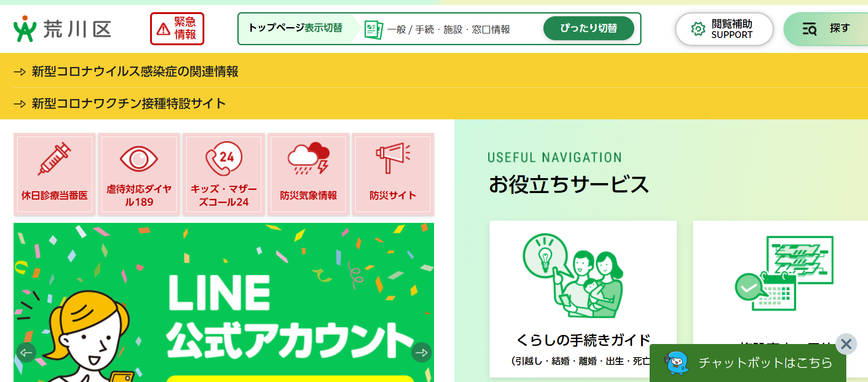868x382 pixels.
Task: Open くらしの手続きガイド card
Action: 583,299
